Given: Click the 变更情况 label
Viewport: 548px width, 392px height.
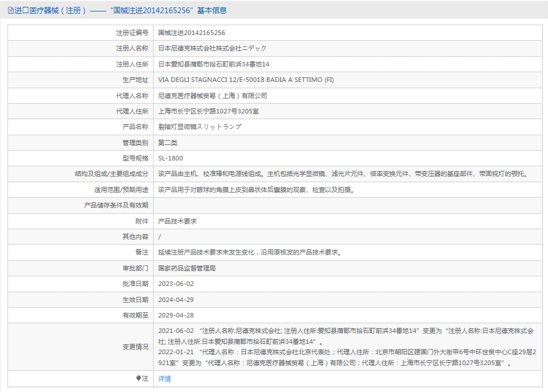Looking at the screenshot, I should point(135,347).
